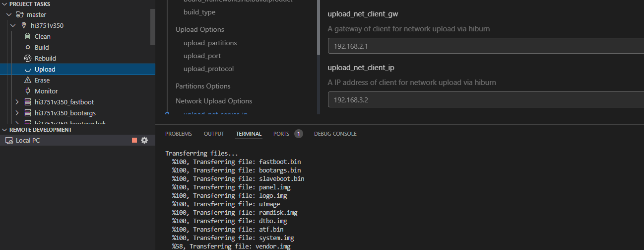Stop the Local PC connection
Image resolution: width=644 pixels, height=250 pixels.
coord(134,141)
